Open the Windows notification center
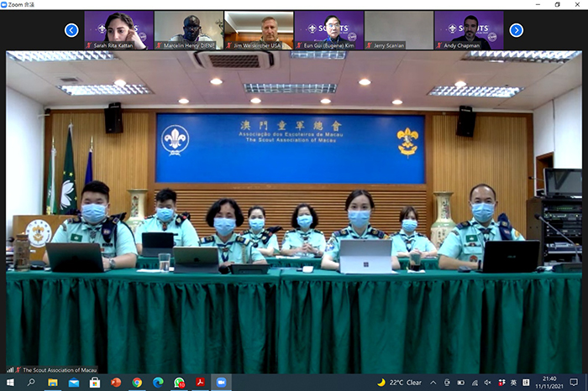The height and width of the screenshot is (391, 588). tap(574, 383)
